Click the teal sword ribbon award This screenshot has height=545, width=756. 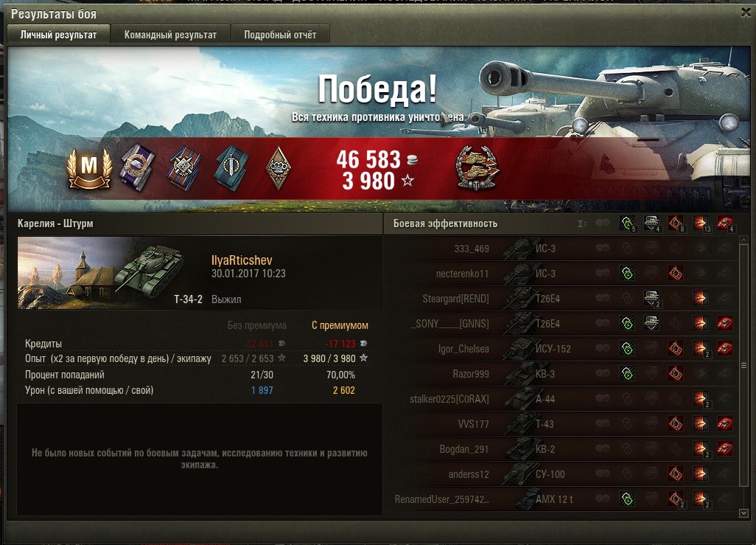(232, 167)
